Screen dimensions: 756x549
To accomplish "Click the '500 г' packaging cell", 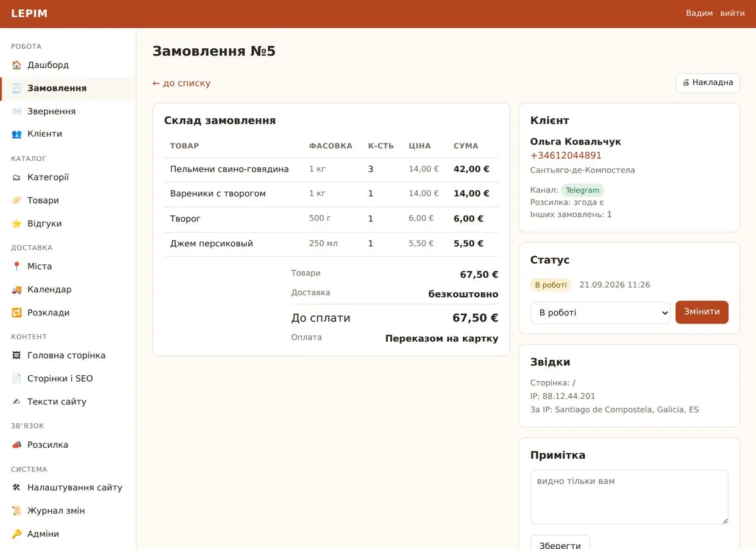I will pos(320,218).
